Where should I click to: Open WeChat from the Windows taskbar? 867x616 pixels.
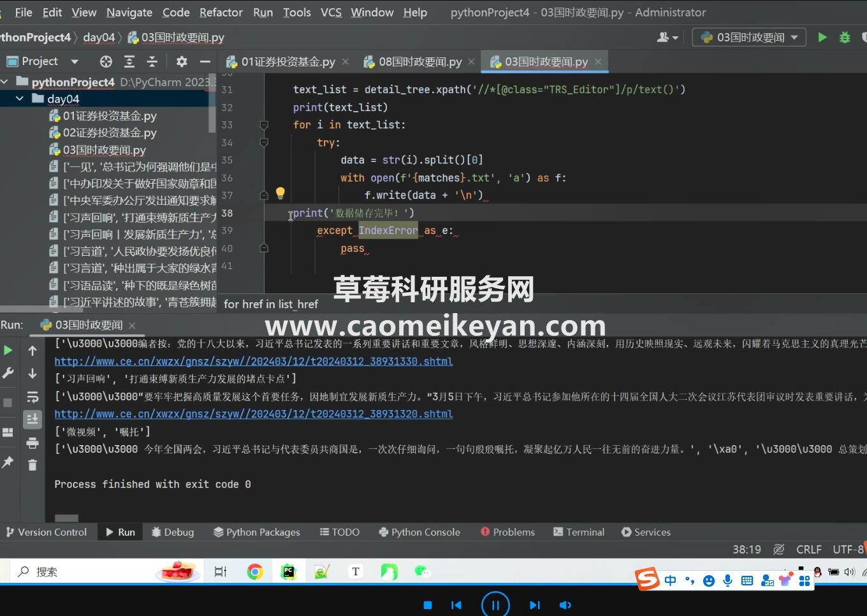pyautogui.click(x=422, y=572)
